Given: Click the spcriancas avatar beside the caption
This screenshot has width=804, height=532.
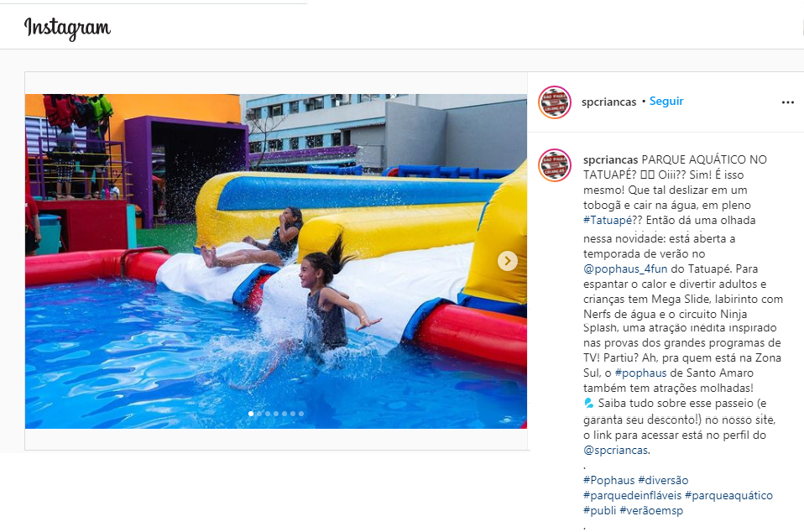Looking at the screenshot, I should tap(554, 165).
